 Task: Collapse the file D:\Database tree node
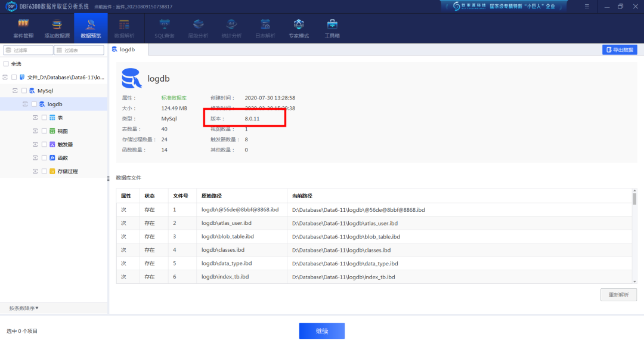[x=5, y=78]
